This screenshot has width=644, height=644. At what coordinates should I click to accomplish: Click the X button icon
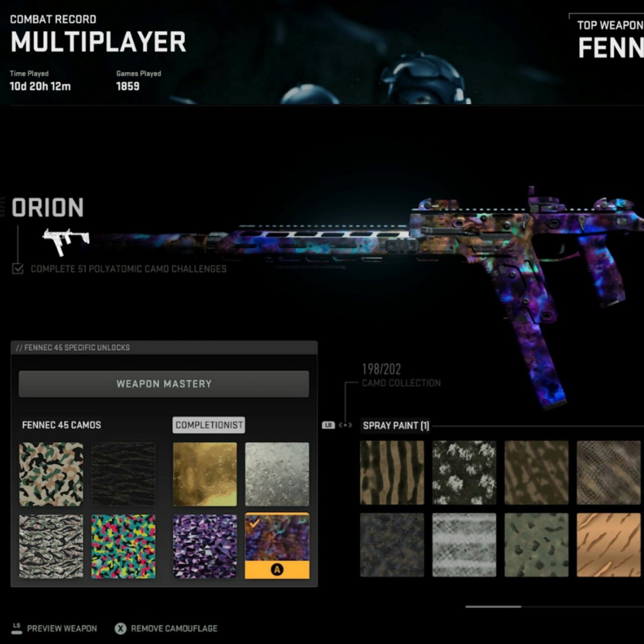[x=121, y=628]
